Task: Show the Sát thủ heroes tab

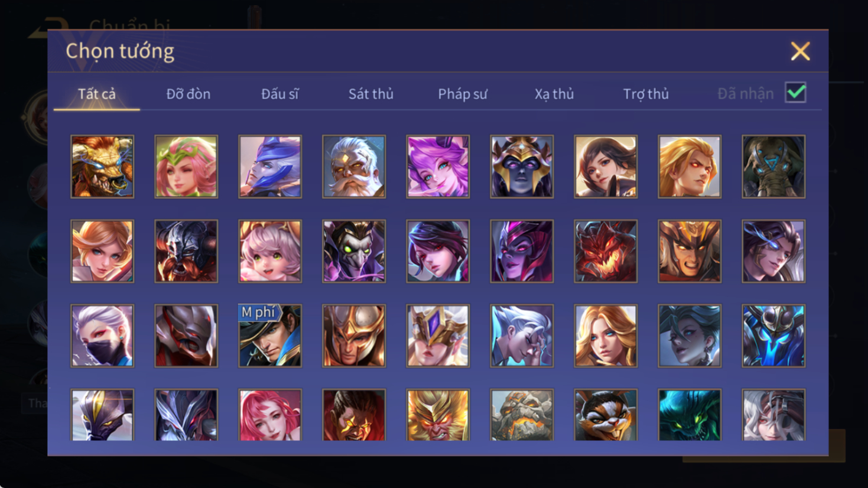Action: (371, 94)
